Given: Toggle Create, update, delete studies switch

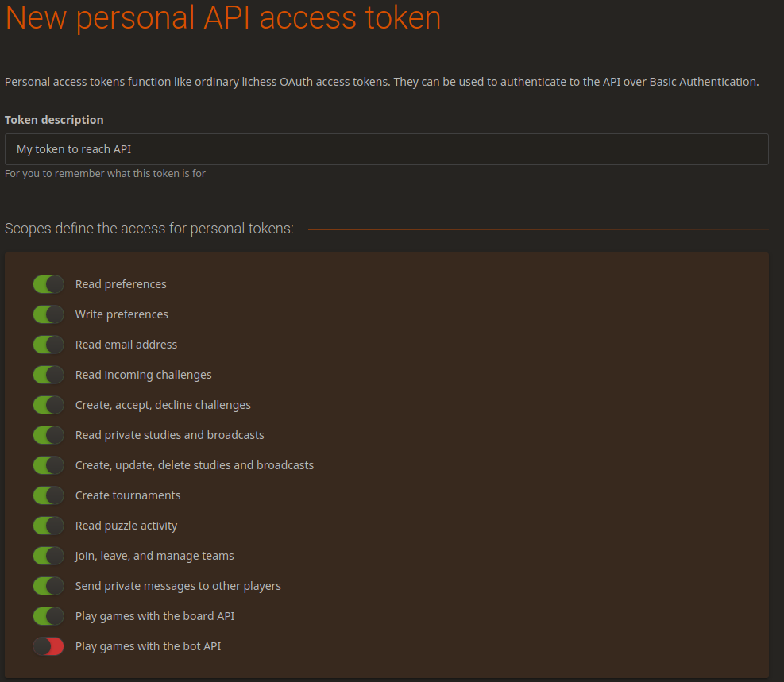Looking at the screenshot, I should [48, 465].
